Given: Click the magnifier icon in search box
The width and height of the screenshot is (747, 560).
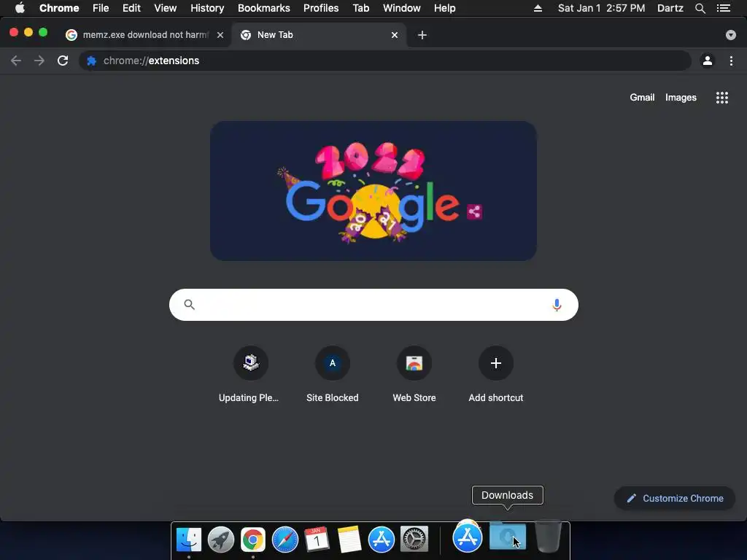Looking at the screenshot, I should [x=189, y=305].
